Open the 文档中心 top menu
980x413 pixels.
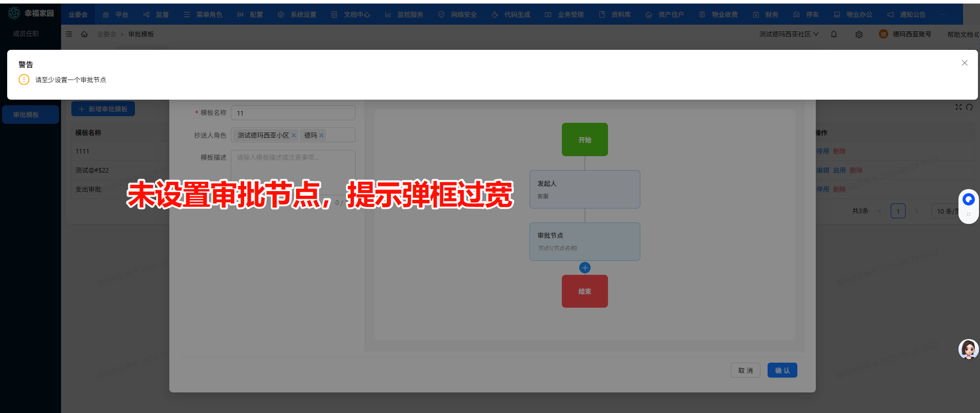click(350, 14)
